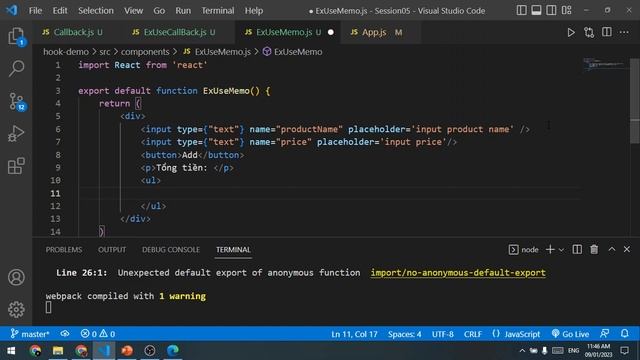Open the Run and Debug view
Image resolution: width=640 pixels, height=360 pixels.
coord(16,133)
